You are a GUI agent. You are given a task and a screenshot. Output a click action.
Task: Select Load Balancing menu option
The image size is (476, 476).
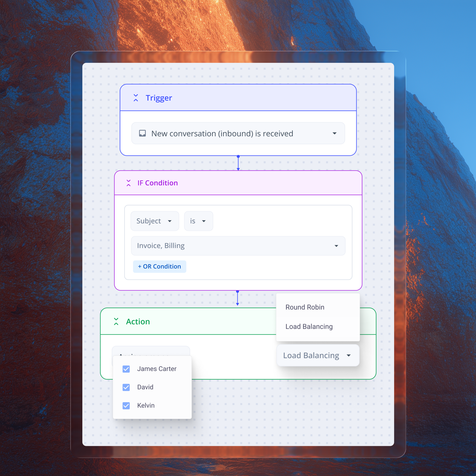309,327
